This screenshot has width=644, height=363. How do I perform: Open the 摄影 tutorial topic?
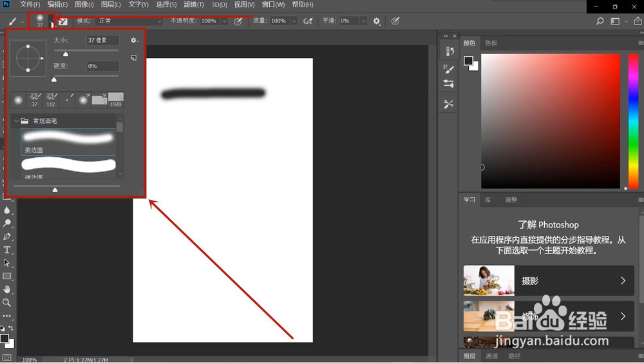[x=549, y=280]
